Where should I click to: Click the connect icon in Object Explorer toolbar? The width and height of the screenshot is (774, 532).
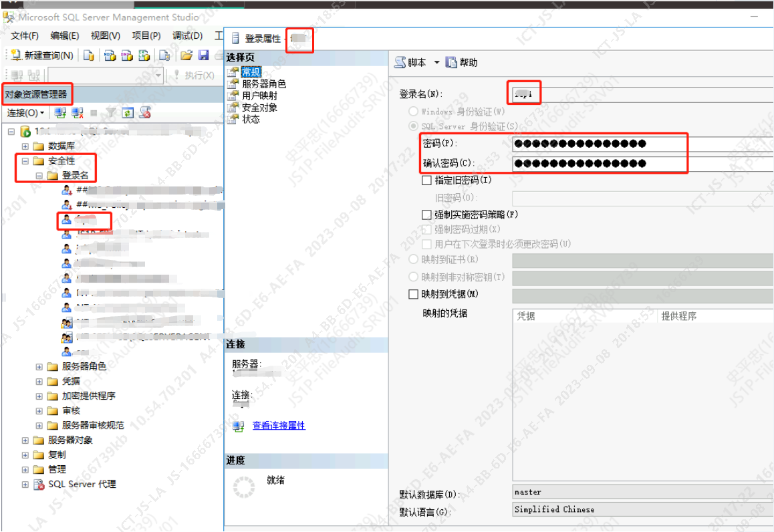60,113
